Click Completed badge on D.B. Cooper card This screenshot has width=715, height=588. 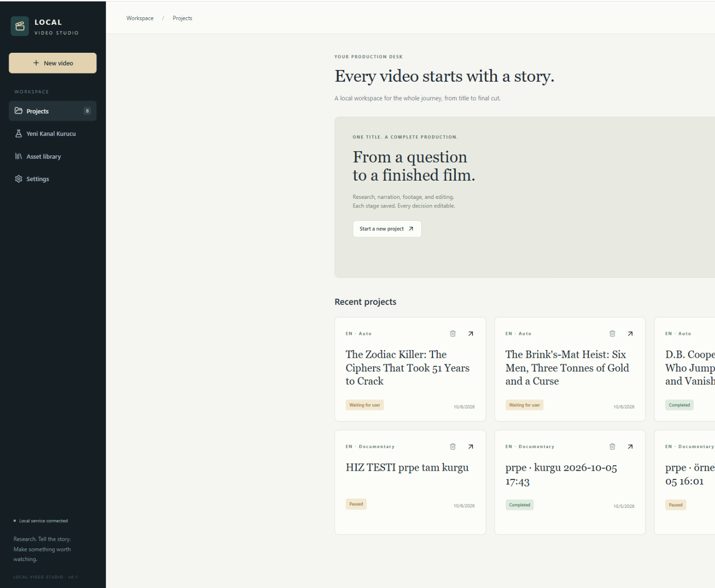click(679, 405)
